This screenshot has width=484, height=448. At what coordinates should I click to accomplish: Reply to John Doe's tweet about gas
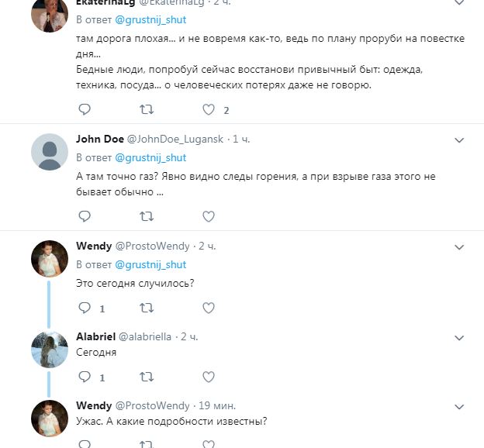[x=85, y=216]
